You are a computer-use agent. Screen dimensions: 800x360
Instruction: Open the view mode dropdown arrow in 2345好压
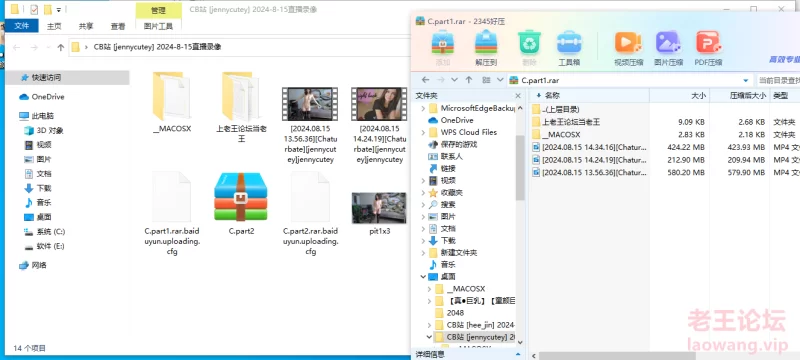500,80
